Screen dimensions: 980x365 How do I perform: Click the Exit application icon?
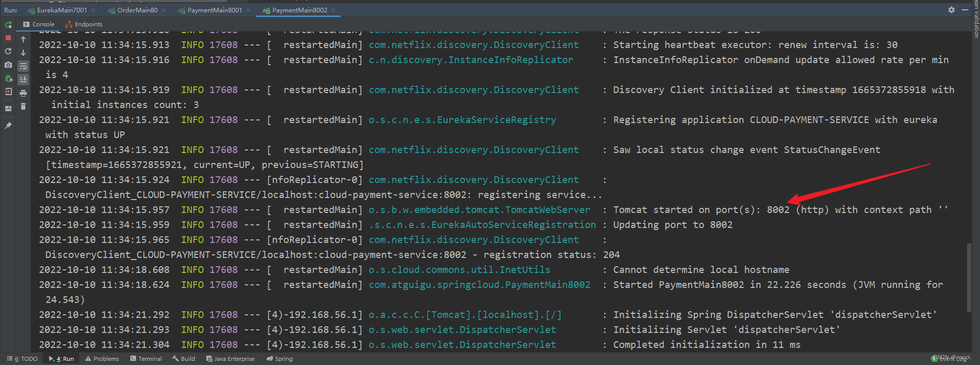pyautogui.click(x=8, y=92)
